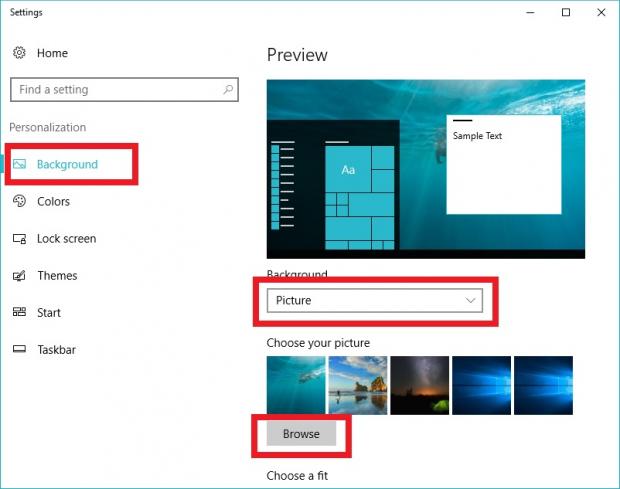Maximize the Settings window
Image resolution: width=620 pixels, height=489 pixels.
click(566, 13)
